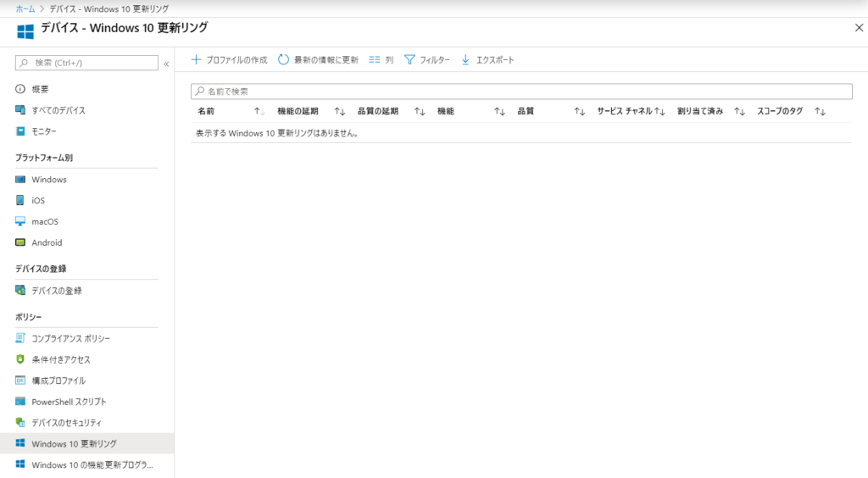Click the large Windows logo in header
This screenshot has height=478, width=868.
point(25,31)
